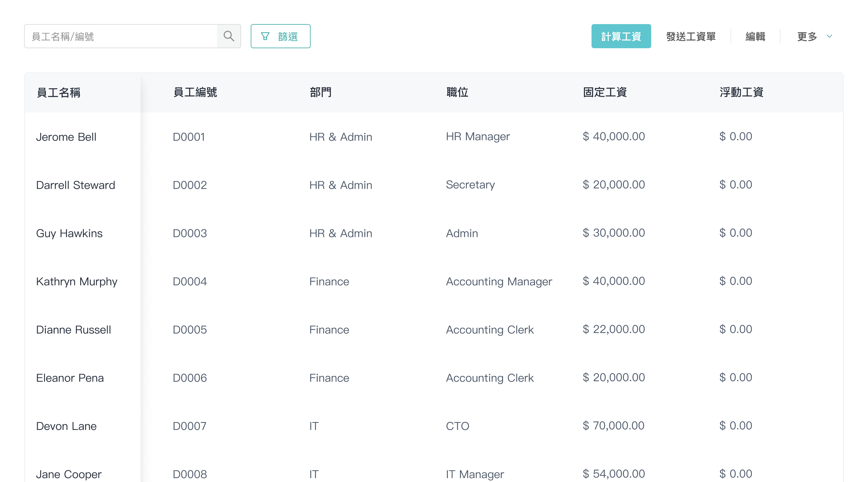Click the 固定工資 column header

pyautogui.click(x=605, y=92)
